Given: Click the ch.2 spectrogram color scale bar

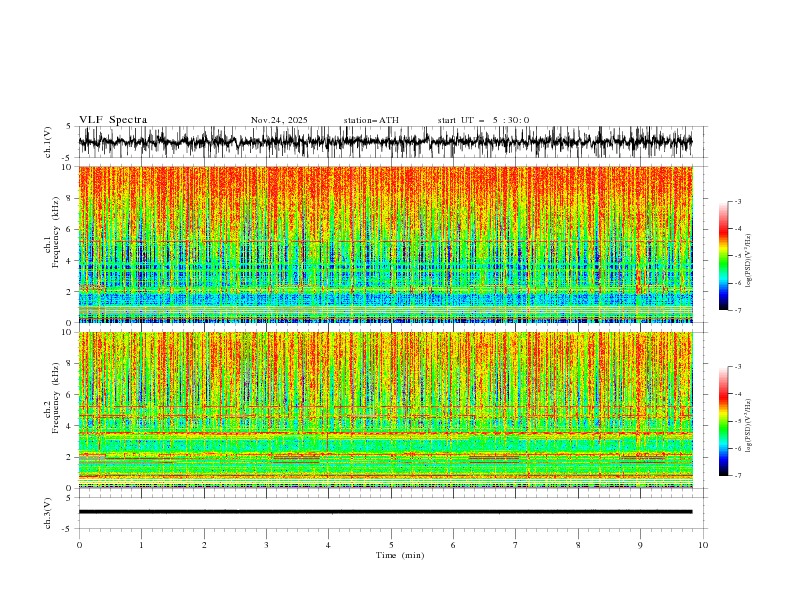Looking at the screenshot, I should (723, 421).
